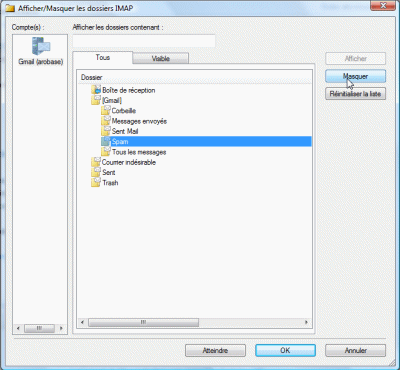
Task: Click the Trash folder icon
Action: 96,183
